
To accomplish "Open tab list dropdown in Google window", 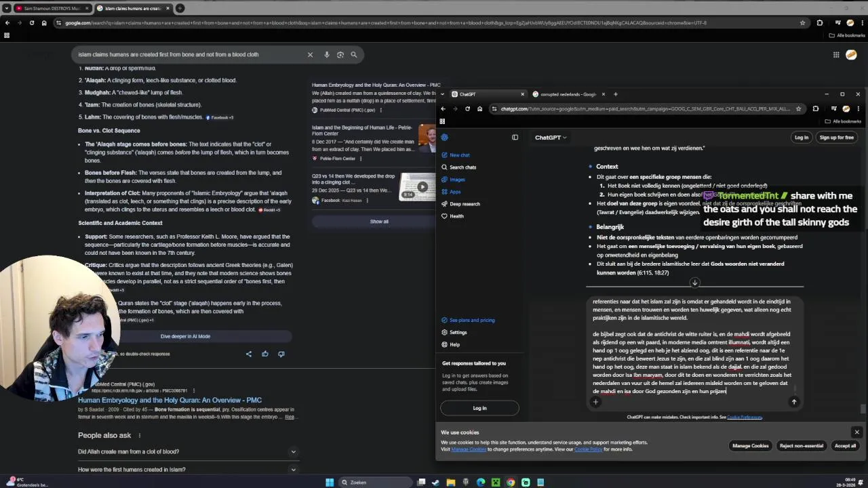I will pos(6,8).
